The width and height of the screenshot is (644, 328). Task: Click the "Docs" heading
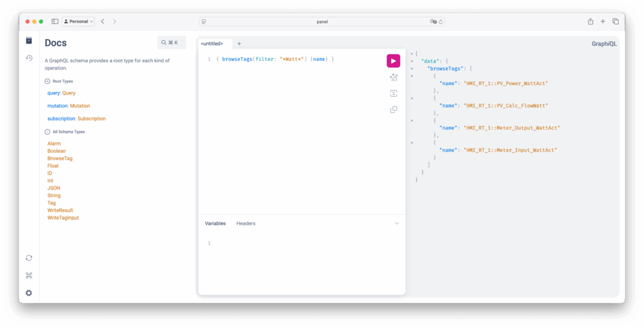click(x=55, y=43)
